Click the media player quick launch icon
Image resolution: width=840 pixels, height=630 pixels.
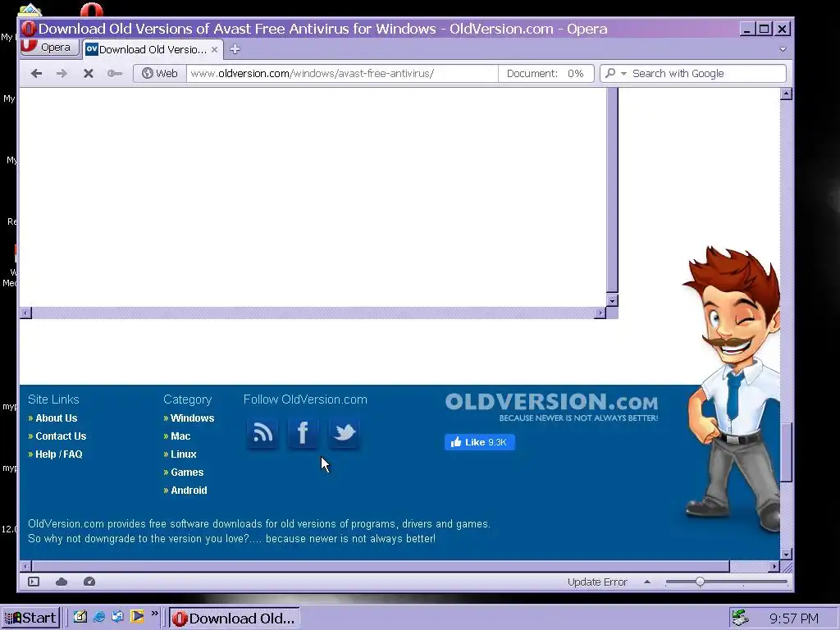pyautogui.click(x=137, y=617)
